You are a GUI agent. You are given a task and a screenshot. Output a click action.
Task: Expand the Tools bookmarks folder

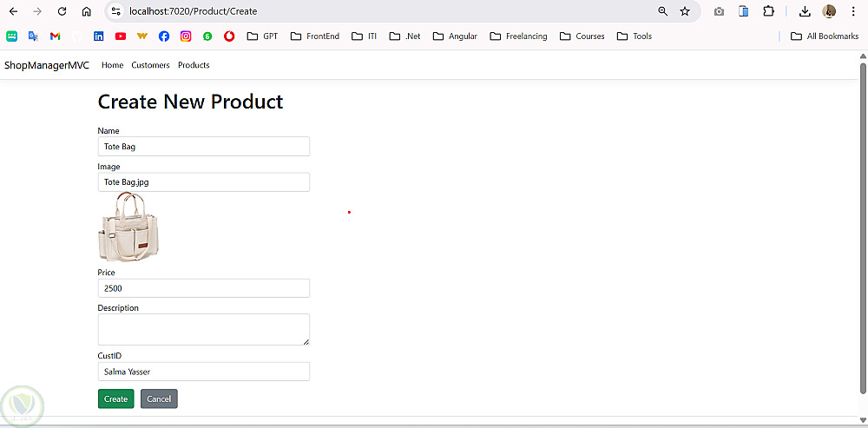(x=635, y=36)
